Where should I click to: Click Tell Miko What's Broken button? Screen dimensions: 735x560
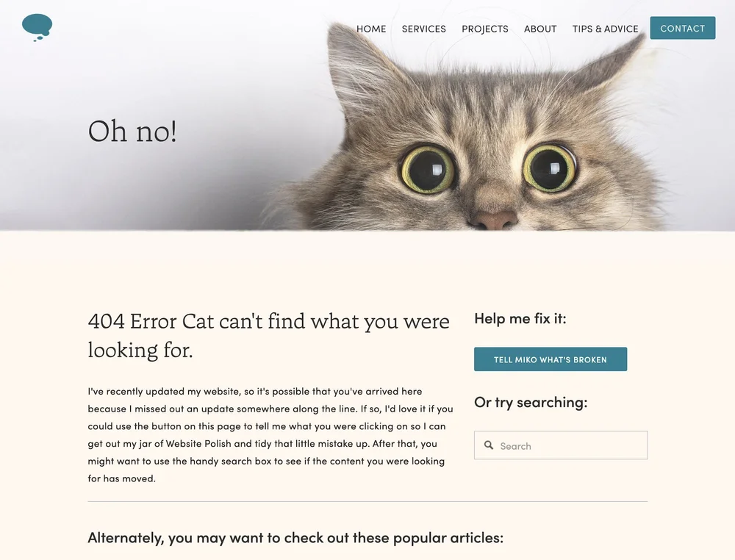pos(551,359)
